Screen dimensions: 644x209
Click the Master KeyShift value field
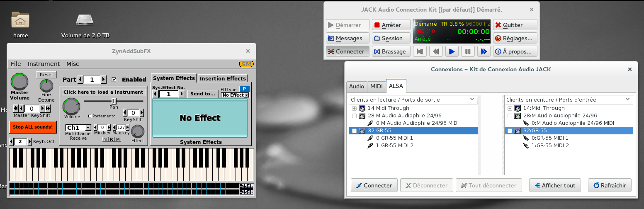click(32, 108)
